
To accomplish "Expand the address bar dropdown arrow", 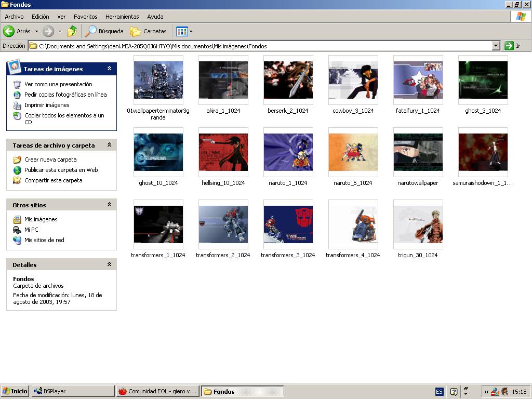I will [496, 46].
